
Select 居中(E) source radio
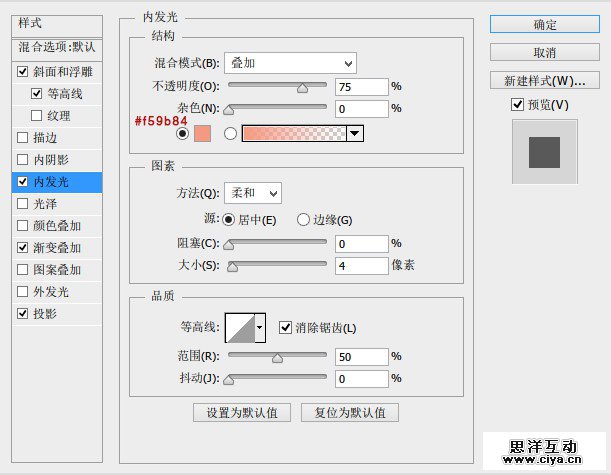click(228, 220)
